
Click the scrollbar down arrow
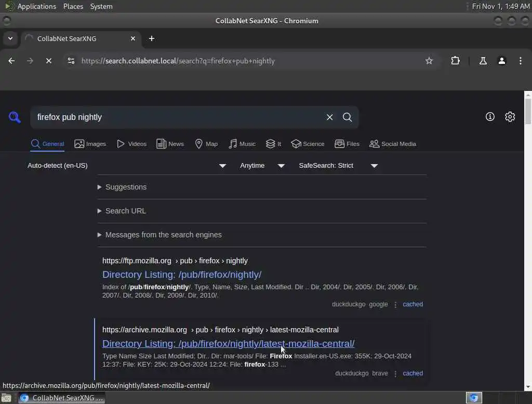pos(528,387)
